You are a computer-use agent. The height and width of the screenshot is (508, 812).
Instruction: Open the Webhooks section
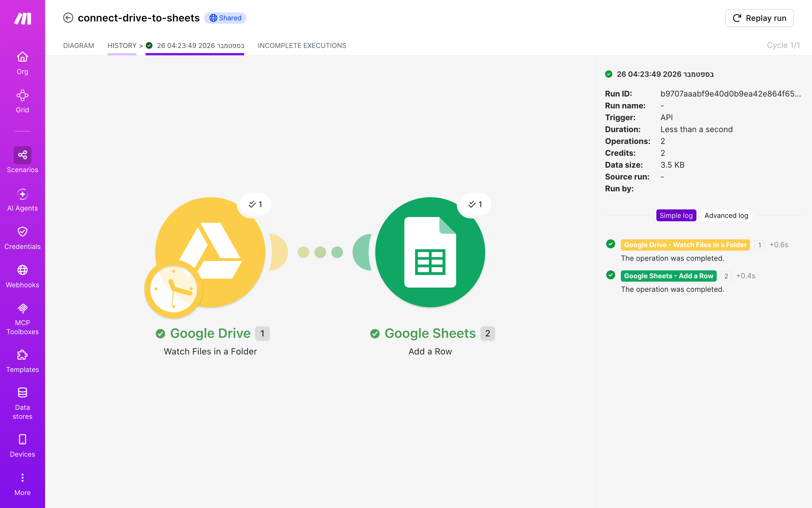pos(23,277)
